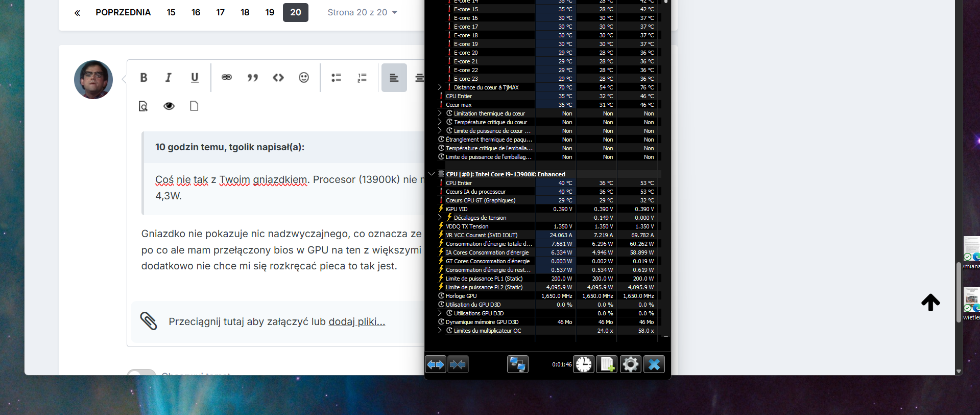Image resolution: width=980 pixels, height=415 pixels.
Task: Click the align-center editor button beside align-left
Action: click(x=419, y=78)
